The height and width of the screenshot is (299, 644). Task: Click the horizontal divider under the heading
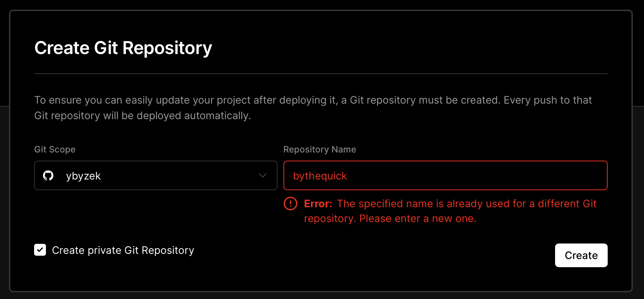pyautogui.click(x=321, y=74)
